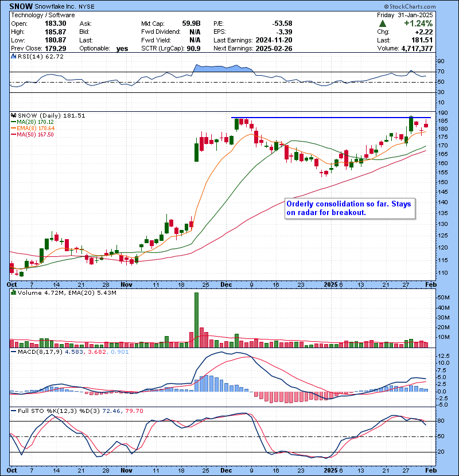Click the MA(20) 170.12 legend entry
The height and width of the screenshot is (476, 459).
coord(35,122)
